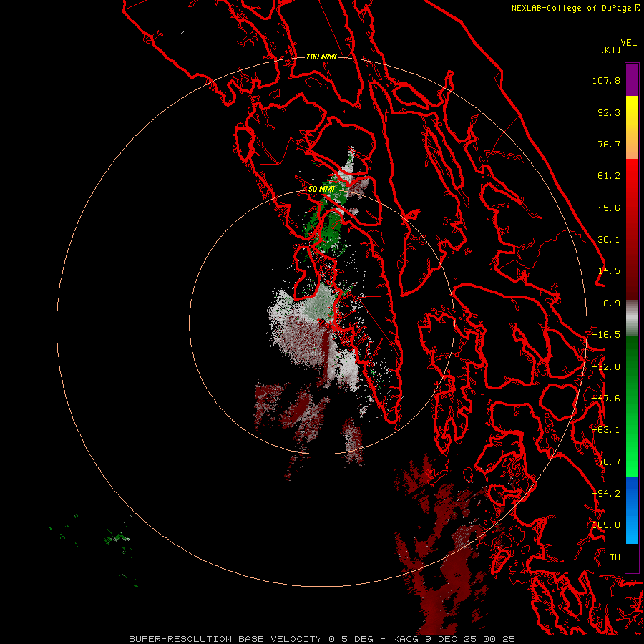Viewport: 644px width, 644px height.
Task: Click the VEL legend title
Action: [x=628, y=43]
